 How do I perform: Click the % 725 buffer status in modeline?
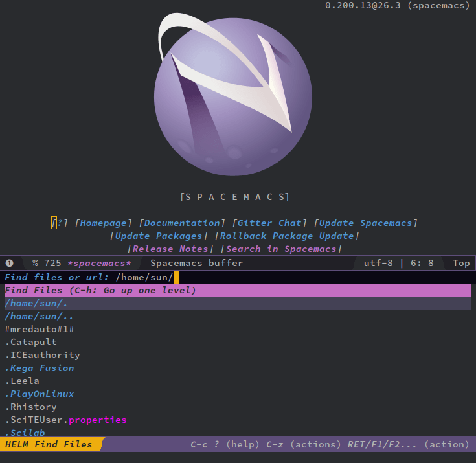[47, 263]
